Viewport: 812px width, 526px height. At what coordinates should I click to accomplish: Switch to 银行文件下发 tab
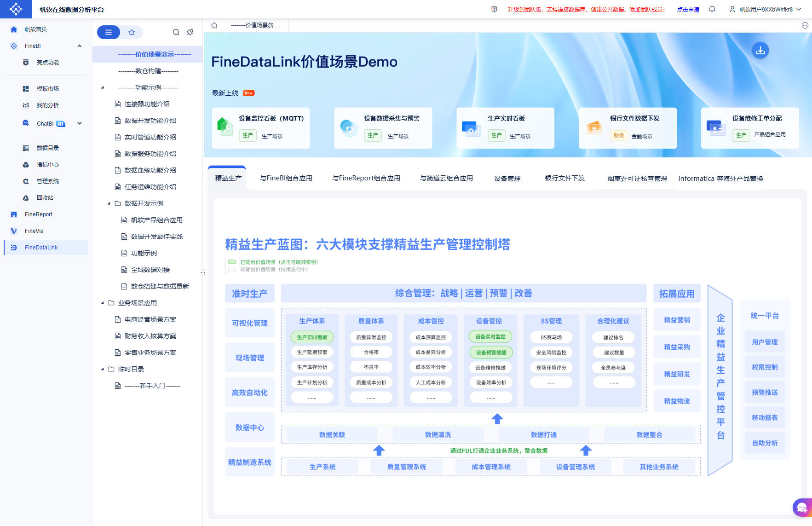click(564, 178)
